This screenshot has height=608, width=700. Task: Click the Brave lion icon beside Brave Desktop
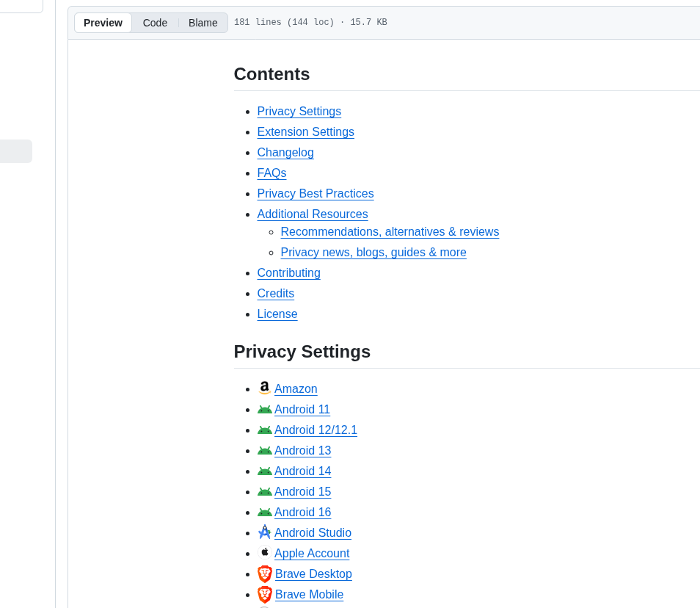pos(265,573)
